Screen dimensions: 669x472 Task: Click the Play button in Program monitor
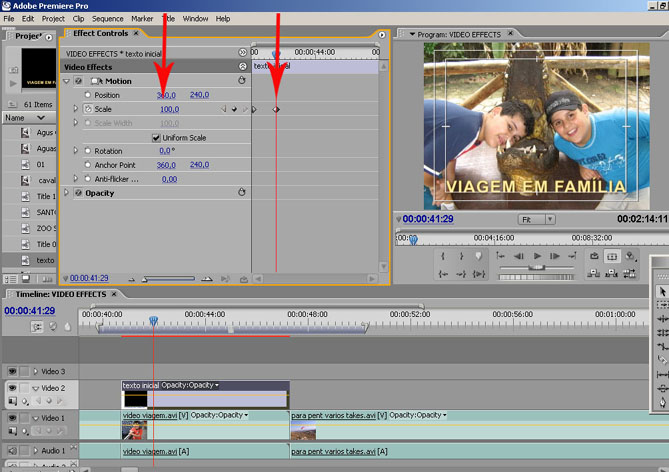tap(537, 256)
